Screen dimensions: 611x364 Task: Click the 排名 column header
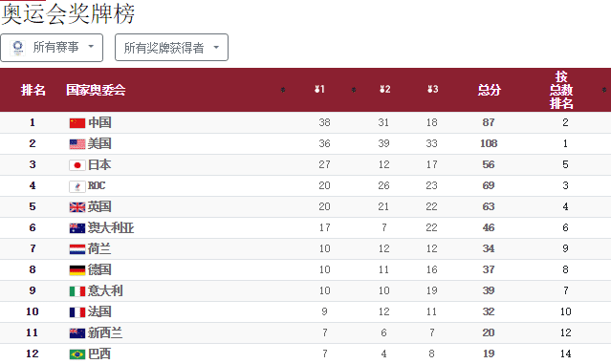pyautogui.click(x=33, y=90)
